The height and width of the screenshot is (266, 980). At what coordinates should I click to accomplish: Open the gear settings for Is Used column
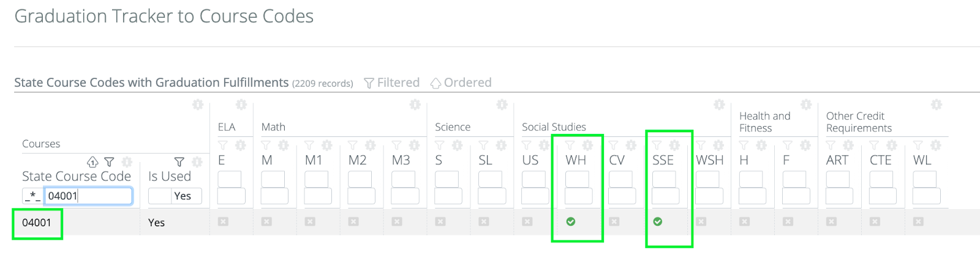(197, 162)
